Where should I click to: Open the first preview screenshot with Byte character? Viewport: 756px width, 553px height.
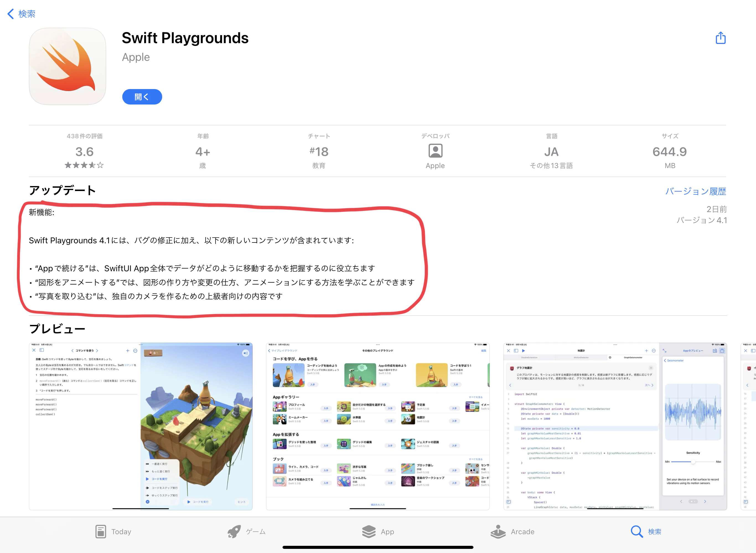tap(141, 426)
